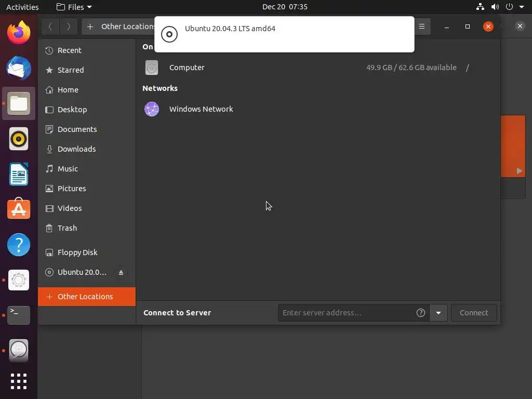The height and width of the screenshot is (399, 532).
Task: Open Downloads in the sidebar
Action: point(87,149)
